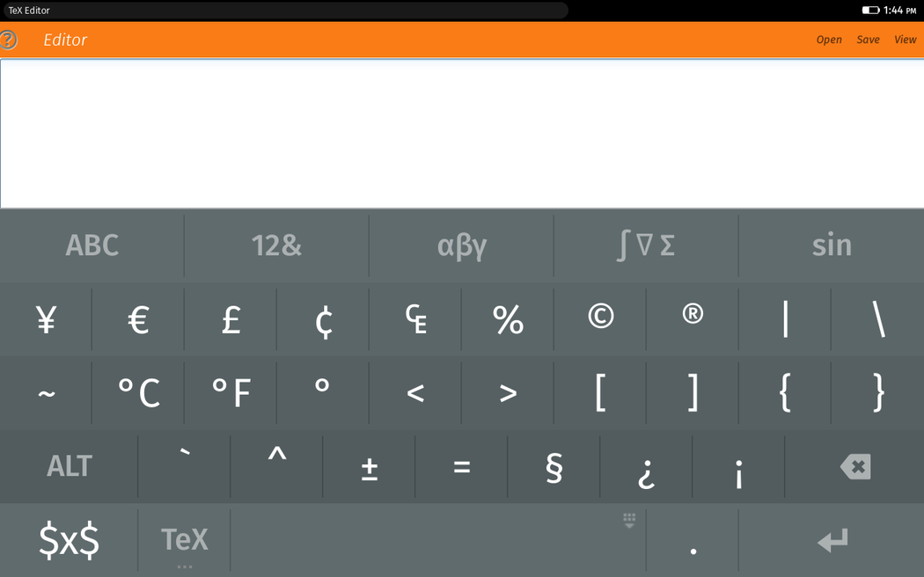Focus the white editor text area
Viewport: 924px width, 577px height.
[x=462, y=134]
